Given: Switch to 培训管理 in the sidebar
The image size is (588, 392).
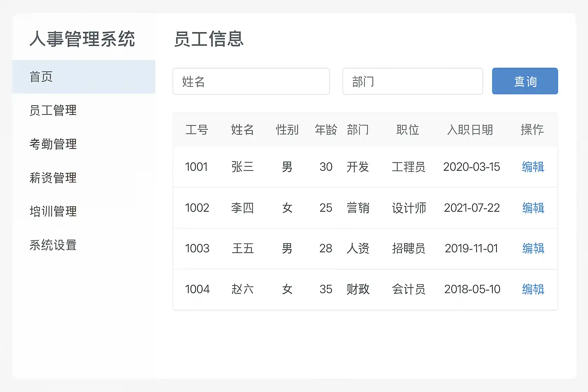Looking at the screenshot, I should [53, 211].
